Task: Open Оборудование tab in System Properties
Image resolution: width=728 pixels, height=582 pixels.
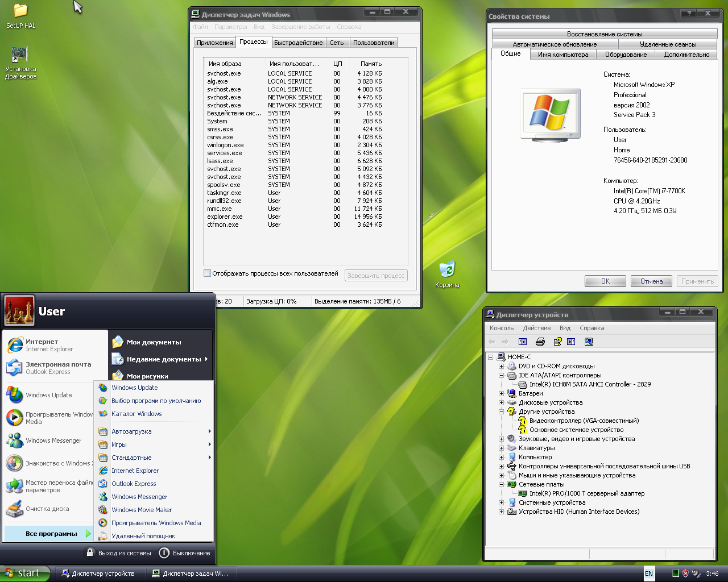Action: [626, 55]
